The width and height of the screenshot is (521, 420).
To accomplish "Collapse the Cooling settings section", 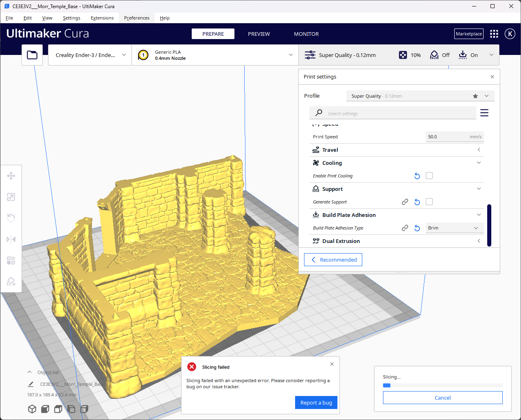I will pyautogui.click(x=479, y=162).
